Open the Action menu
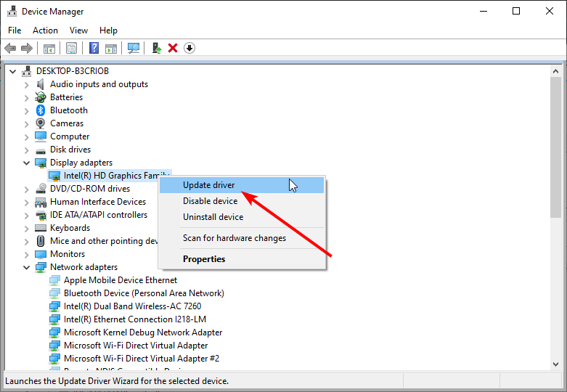This screenshot has width=567, height=392. 45,30
